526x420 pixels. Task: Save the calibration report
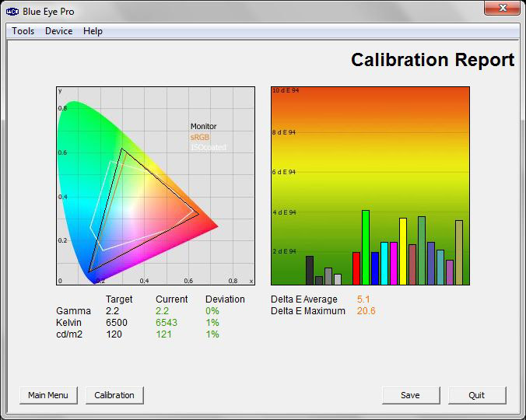[x=410, y=395]
